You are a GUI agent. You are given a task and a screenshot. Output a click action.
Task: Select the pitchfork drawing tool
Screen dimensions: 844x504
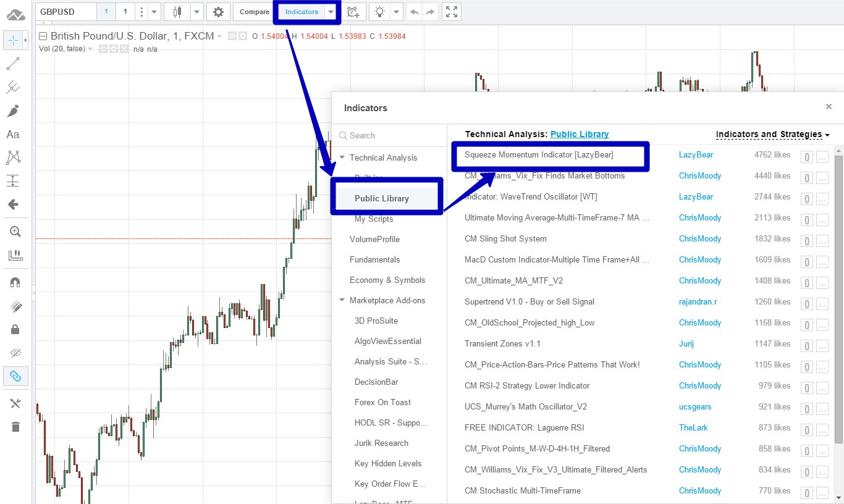click(x=13, y=87)
